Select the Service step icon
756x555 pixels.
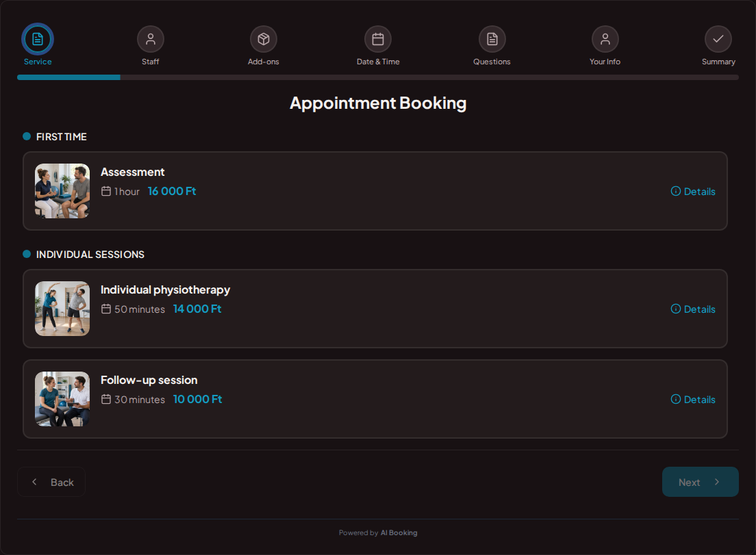click(x=38, y=39)
